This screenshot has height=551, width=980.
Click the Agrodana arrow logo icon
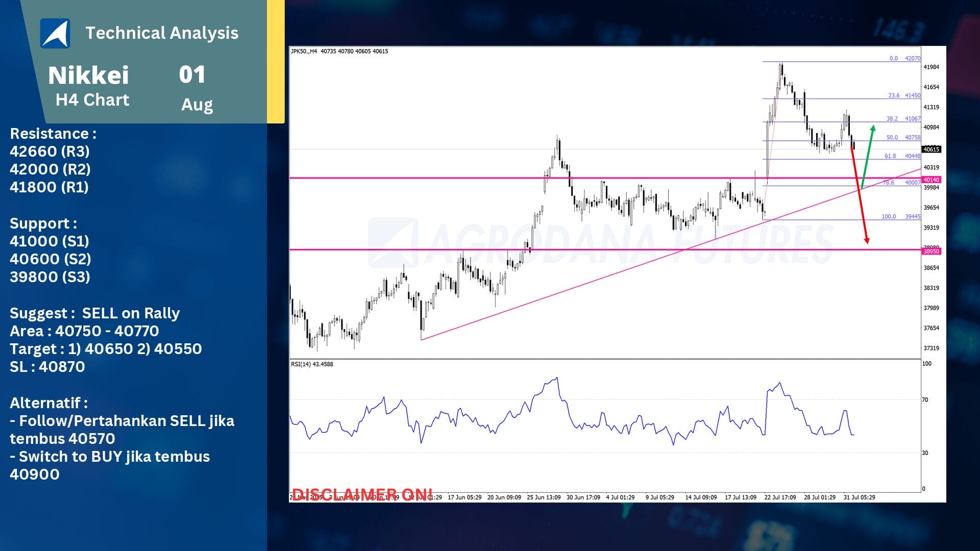pos(55,33)
